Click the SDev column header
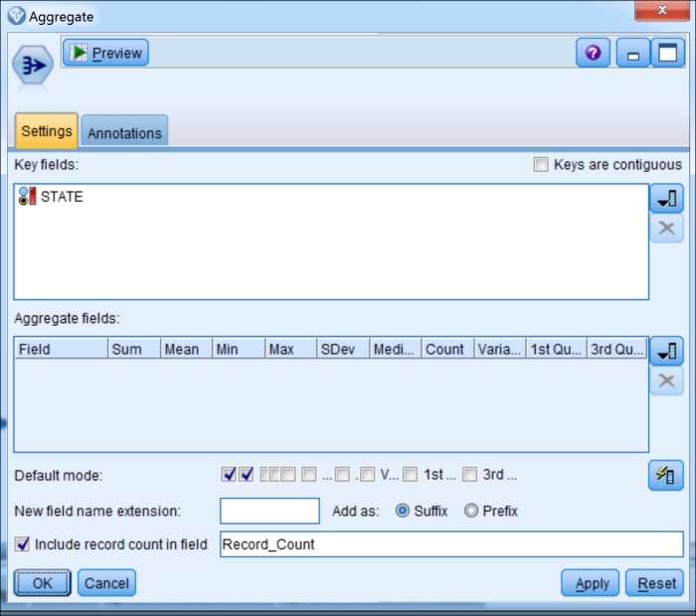The image size is (696, 616). [343, 349]
